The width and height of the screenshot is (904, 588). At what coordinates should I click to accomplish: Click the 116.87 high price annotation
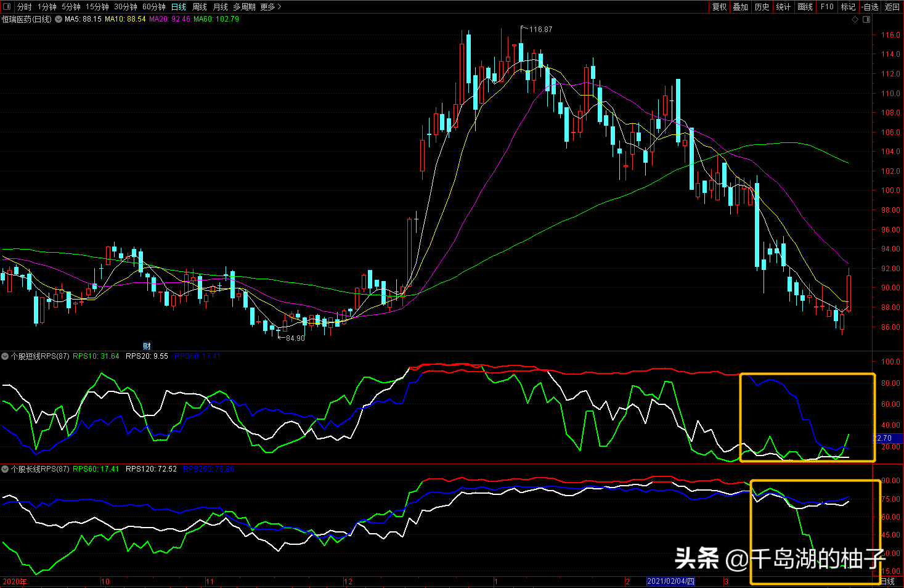click(541, 30)
